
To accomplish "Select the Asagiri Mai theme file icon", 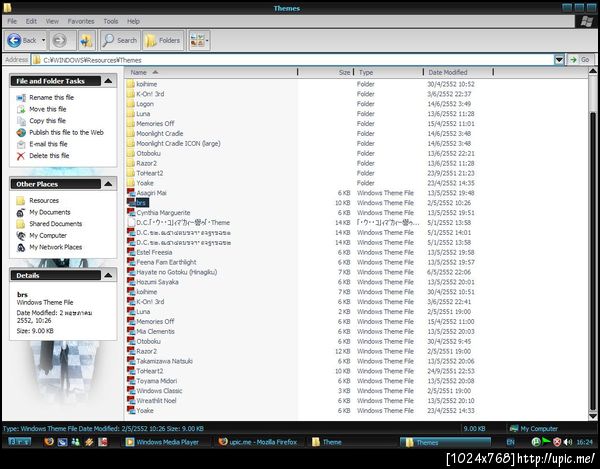I will pos(131,193).
